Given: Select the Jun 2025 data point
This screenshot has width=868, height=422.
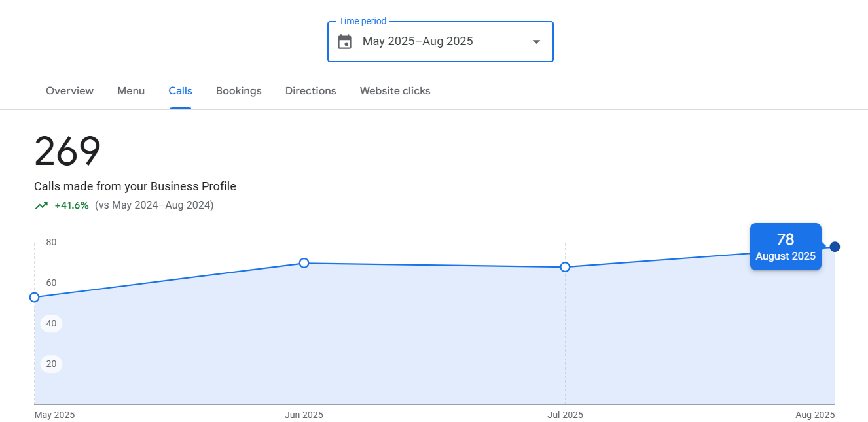Looking at the screenshot, I should coord(304,263).
